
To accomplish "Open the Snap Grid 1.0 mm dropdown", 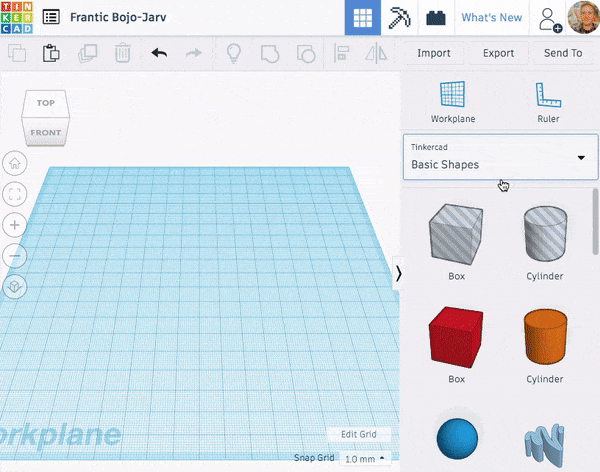I will click(x=365, y=459).
